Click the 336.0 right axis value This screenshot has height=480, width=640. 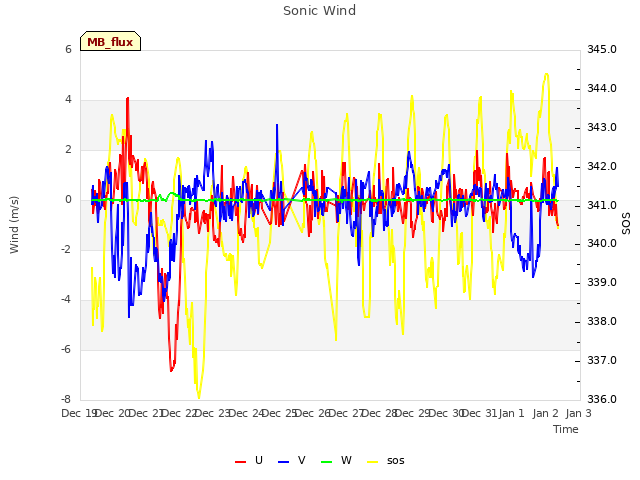pos(602,399)
